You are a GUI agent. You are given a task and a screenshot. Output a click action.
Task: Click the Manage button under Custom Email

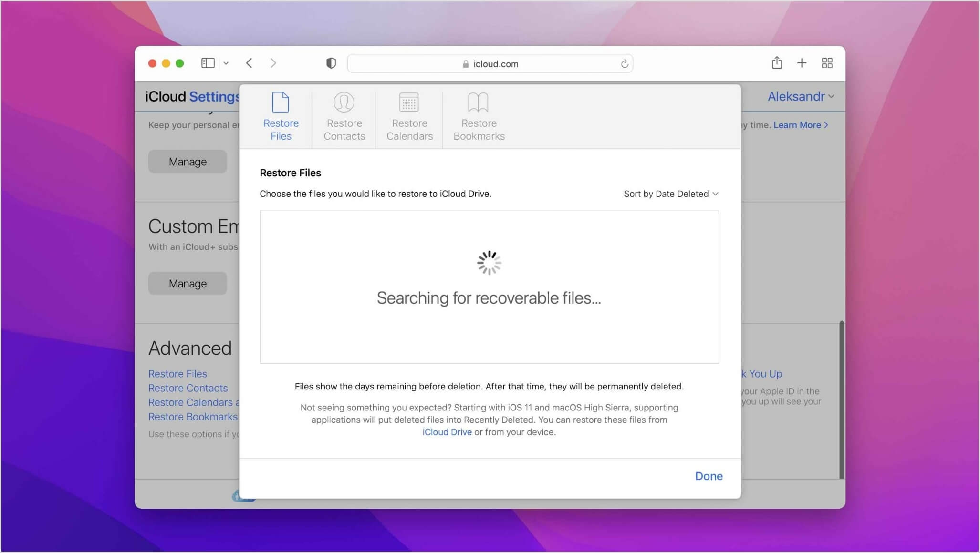pos(187,283)
